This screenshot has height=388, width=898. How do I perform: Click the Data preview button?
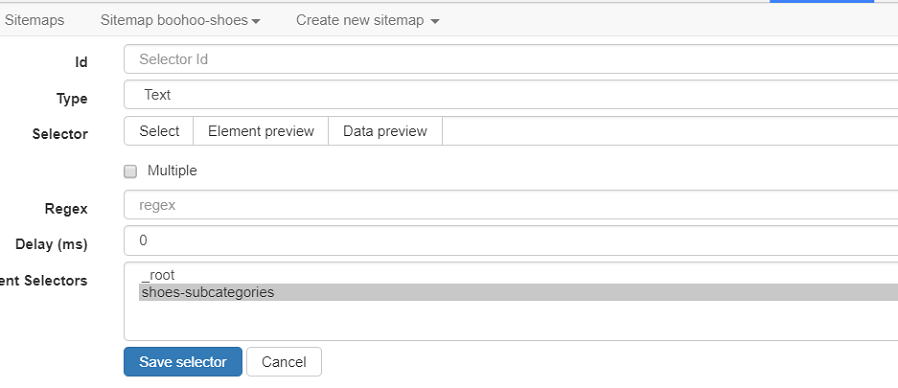[x=385, y=131]
